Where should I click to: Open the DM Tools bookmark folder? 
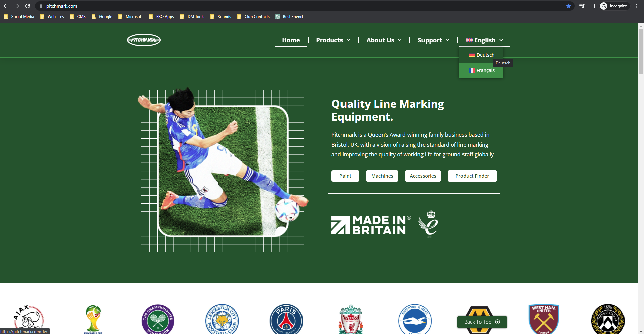(x=193, y=17)
